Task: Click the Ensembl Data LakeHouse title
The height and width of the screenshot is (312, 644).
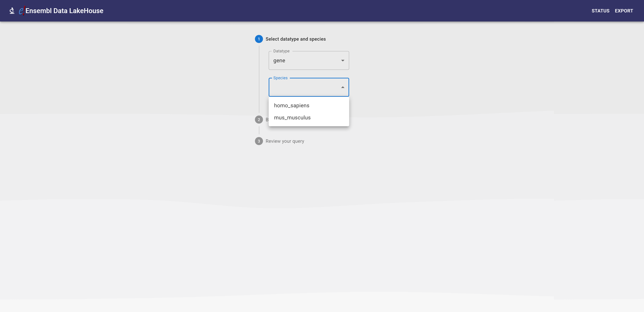Action: [x=64, y=11]
